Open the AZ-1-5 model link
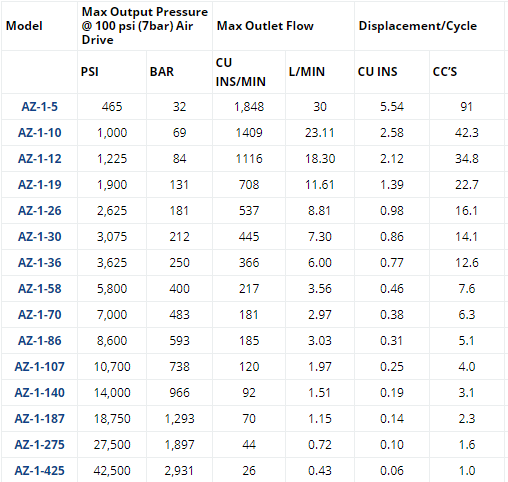This screenshot has height=482, width=508. click(39, 107)
